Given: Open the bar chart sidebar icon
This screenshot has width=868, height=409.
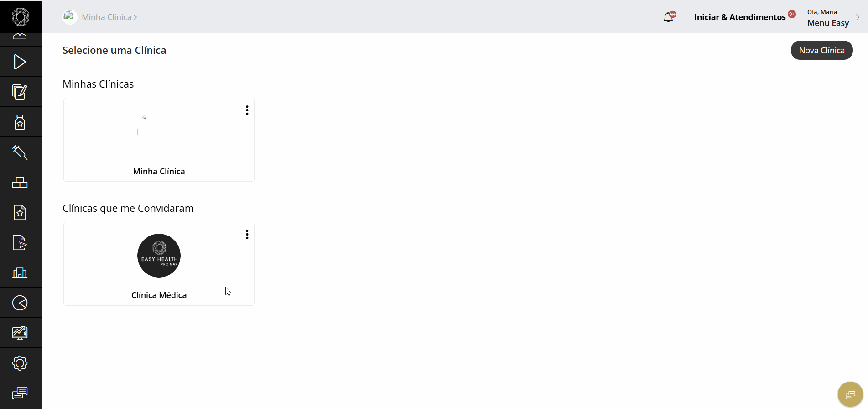Looking at the screenshot, I should pyautogui.click(x=20, y=273).
